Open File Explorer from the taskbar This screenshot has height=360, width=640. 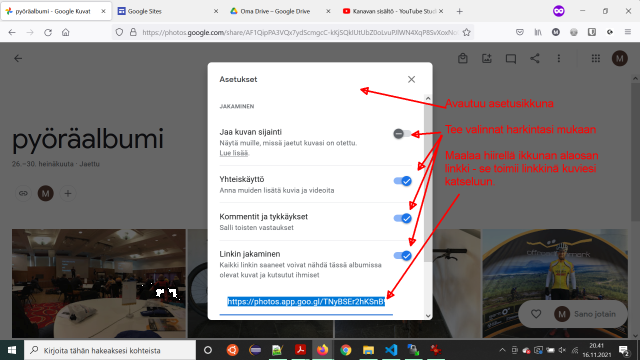[x=368, y=350]
